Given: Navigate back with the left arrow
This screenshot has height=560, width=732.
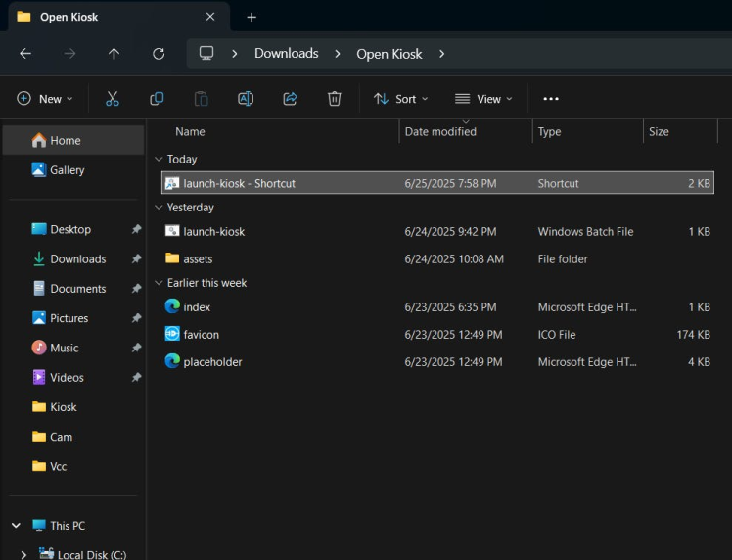Looking at the screenshot, I should pos(25,54).
